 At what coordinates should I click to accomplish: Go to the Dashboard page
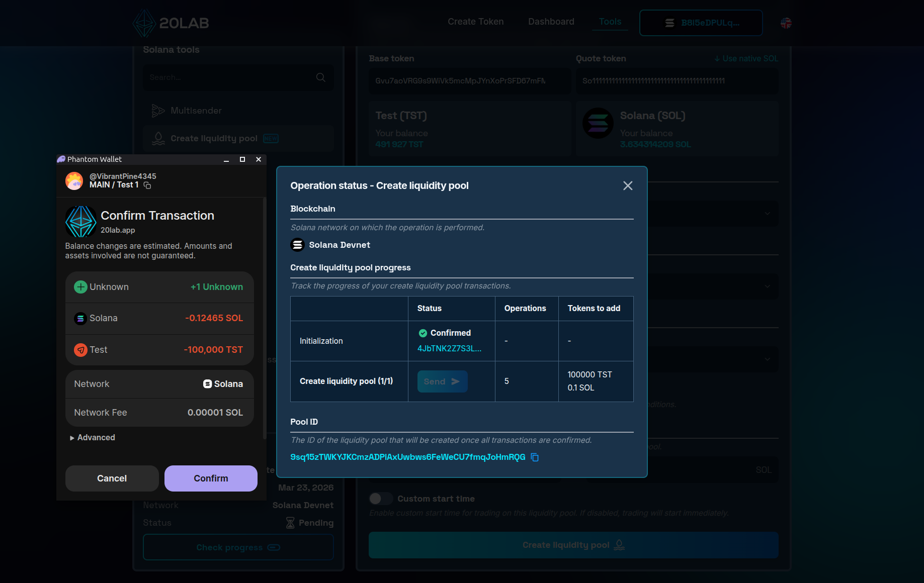[551, 22]
